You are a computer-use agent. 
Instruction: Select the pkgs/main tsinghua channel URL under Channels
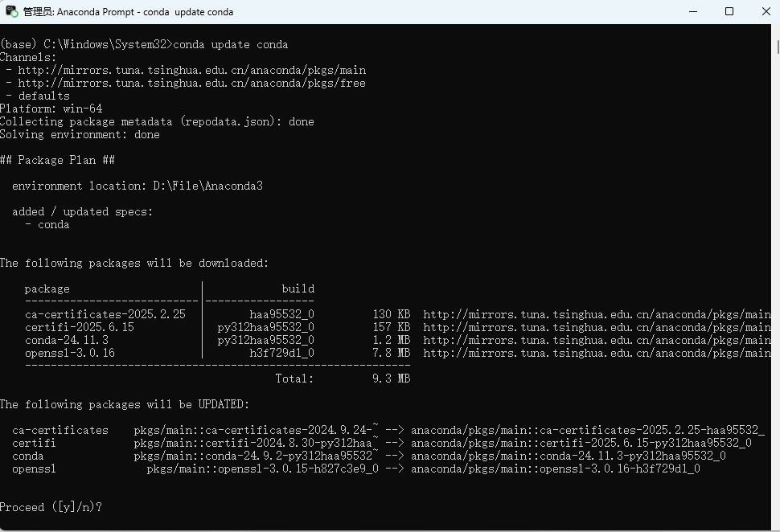pos(192,70)
